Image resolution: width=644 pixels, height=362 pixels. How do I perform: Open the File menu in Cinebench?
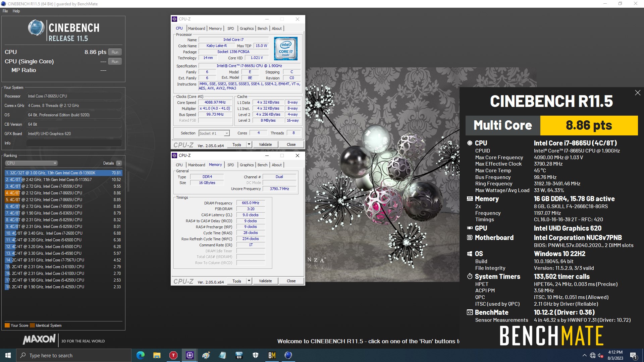point(5,11)
